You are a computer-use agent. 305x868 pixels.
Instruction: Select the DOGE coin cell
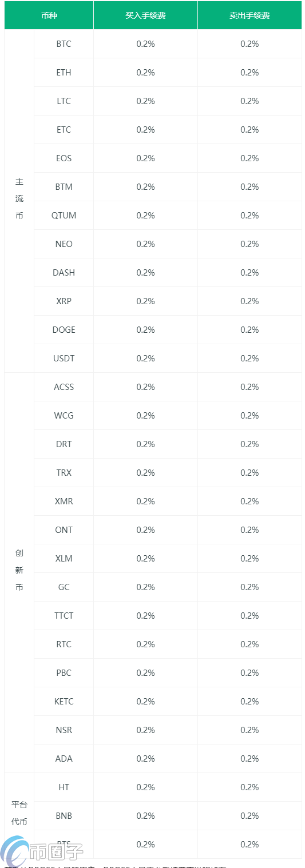click(x=64, y=330)
